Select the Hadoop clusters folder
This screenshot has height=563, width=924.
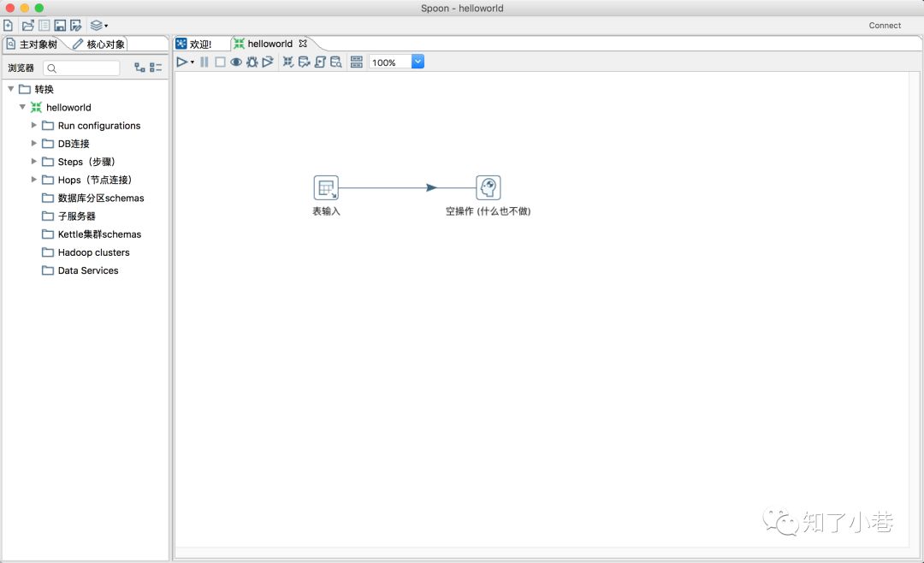tap(86, 252)
